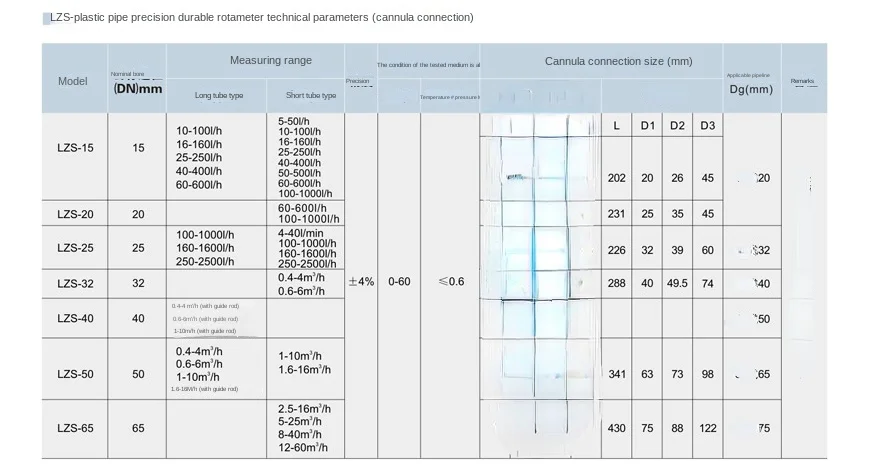Select the 'Measuring range' header
The height and width of the screenshot is (471, 869).
coord(271,60)
